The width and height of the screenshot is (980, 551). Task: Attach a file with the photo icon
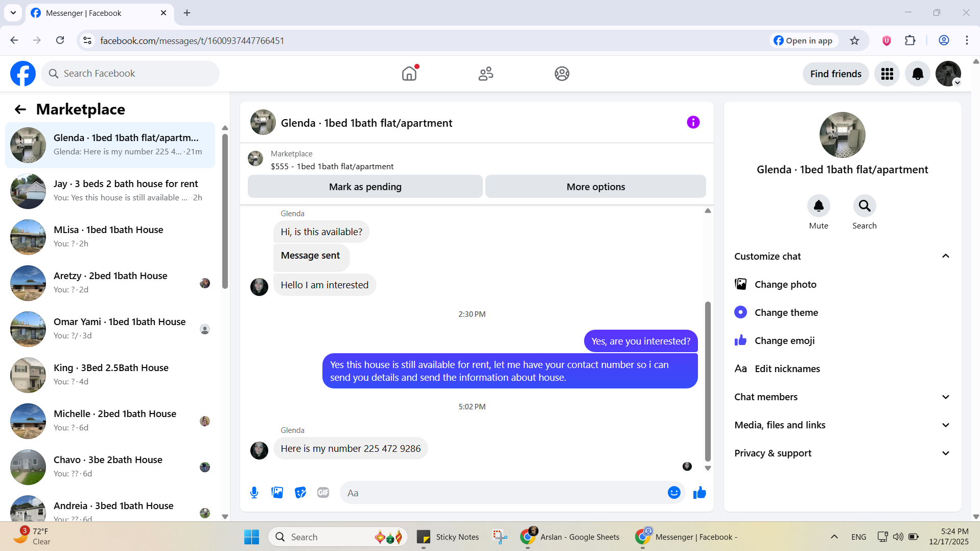click(x=277, y=493)
